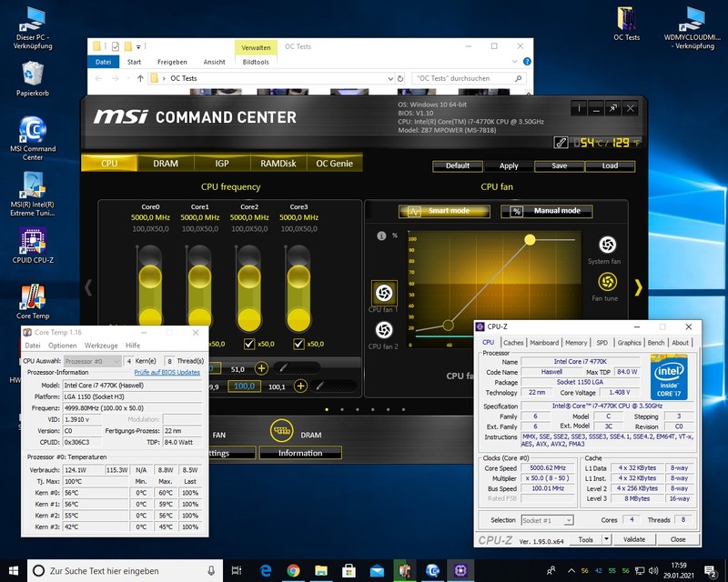
Task: Open Microsoft Edge from the taskbar
Action: coord(265,570)
